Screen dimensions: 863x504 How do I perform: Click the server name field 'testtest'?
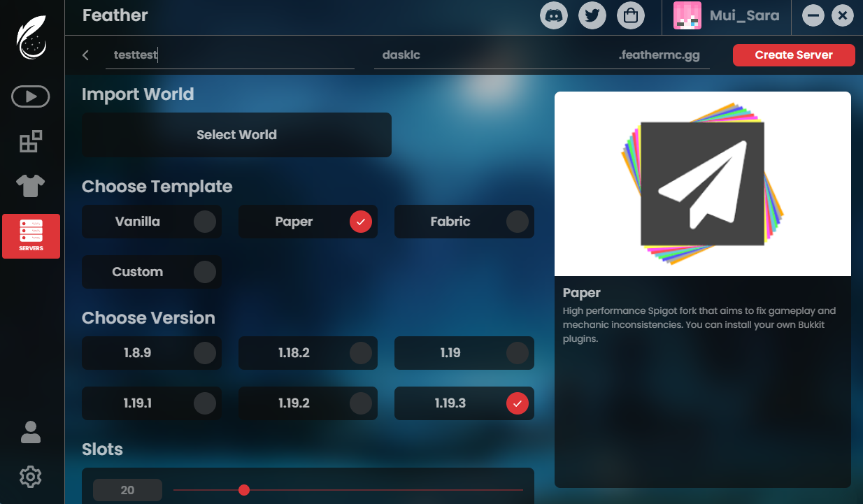pyautogui.click(x=230, y=55)
